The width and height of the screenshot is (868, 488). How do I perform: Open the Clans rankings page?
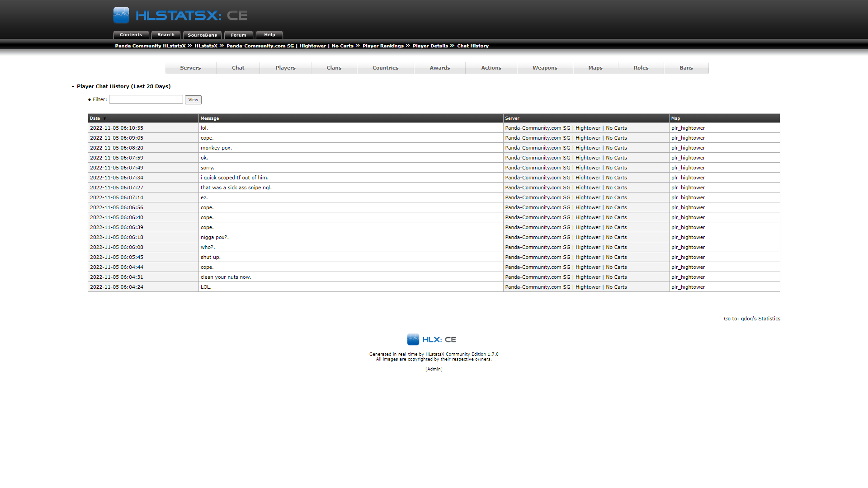coord(334,68)
